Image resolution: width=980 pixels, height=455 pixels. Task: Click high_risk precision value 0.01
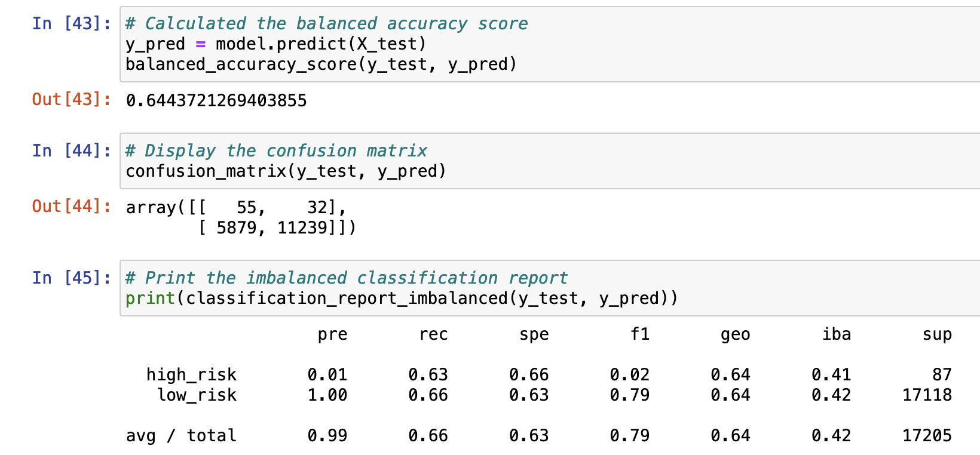(x=327, y=375)
